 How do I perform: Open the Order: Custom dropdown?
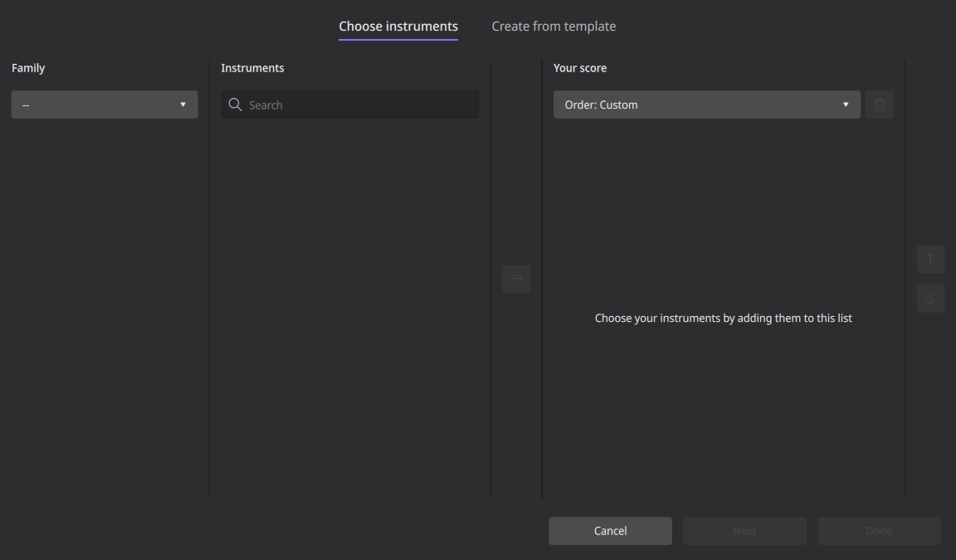point(707,105)
